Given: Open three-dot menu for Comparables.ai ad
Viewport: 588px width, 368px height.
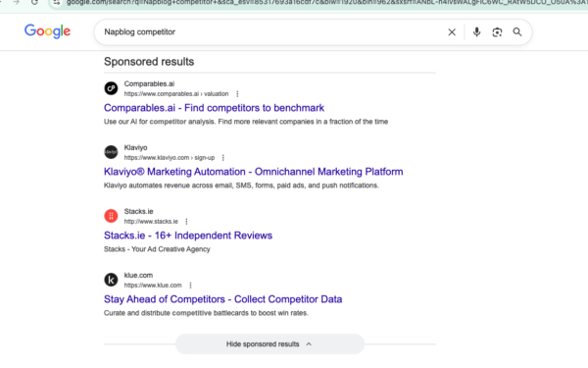Looking at the screenshot, I should click(237, 94).
